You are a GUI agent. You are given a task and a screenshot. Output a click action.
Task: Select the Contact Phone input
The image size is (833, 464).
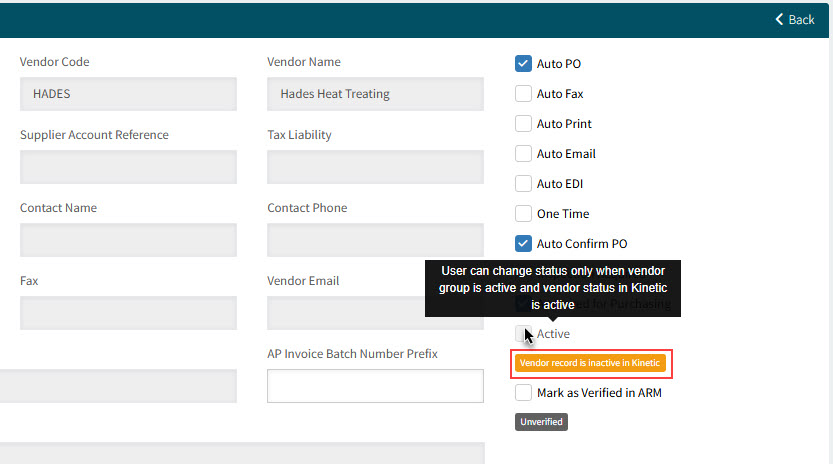[x=375, y=240]
